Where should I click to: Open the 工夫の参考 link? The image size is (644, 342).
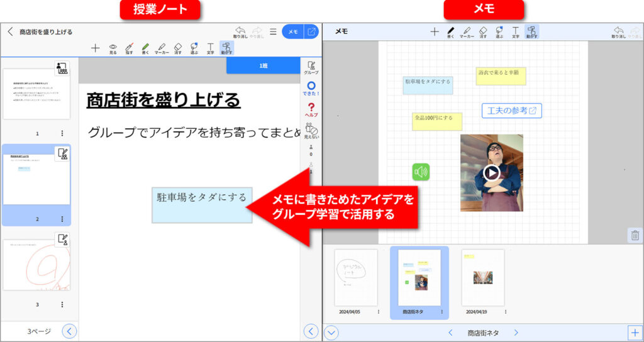coord(511,111)
